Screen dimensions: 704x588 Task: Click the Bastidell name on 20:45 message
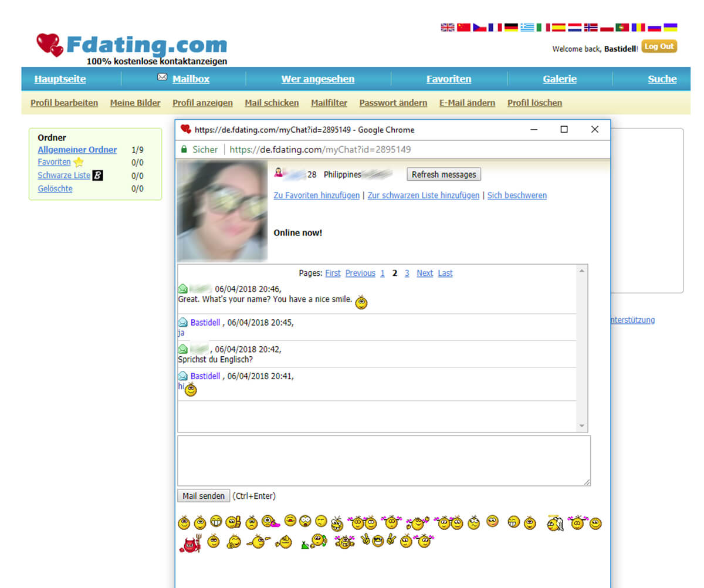click(205, 322)
